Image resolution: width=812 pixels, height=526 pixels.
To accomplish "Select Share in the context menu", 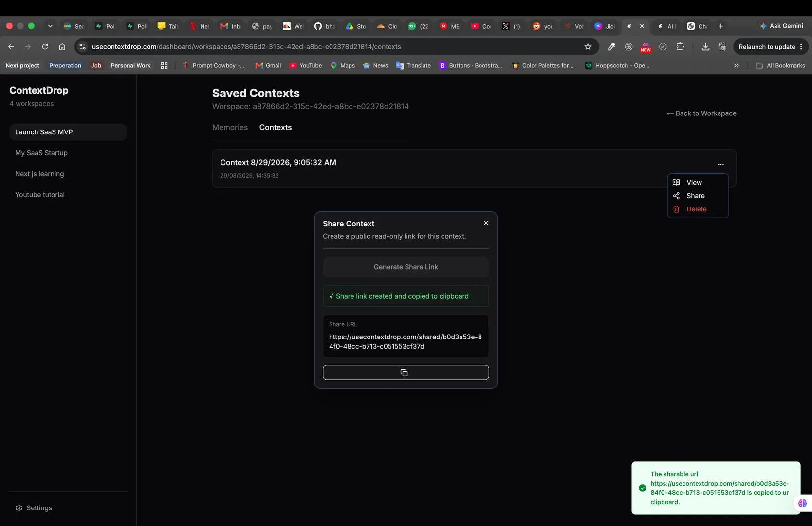I will [x=697, y=196].
